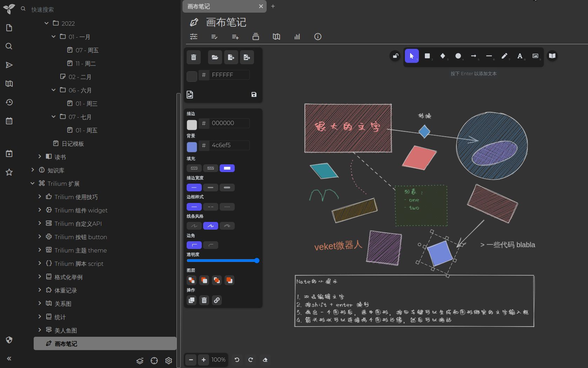The image size is (588, 368).
Task: Collapse the left sidebar with the chevron
Action: pyautogui.click(x=9, y=359)
